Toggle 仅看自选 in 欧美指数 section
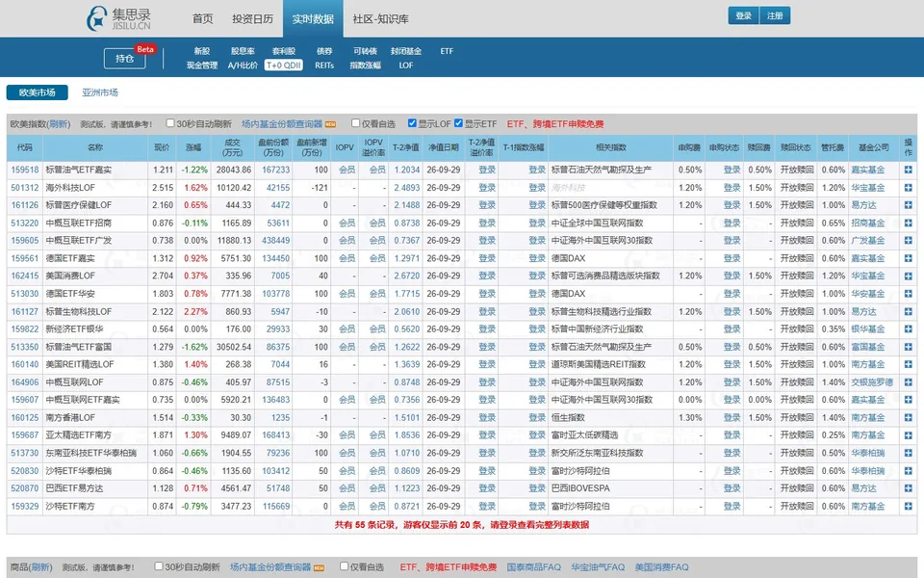Screen dimensions: 924x578 point(355,123)
